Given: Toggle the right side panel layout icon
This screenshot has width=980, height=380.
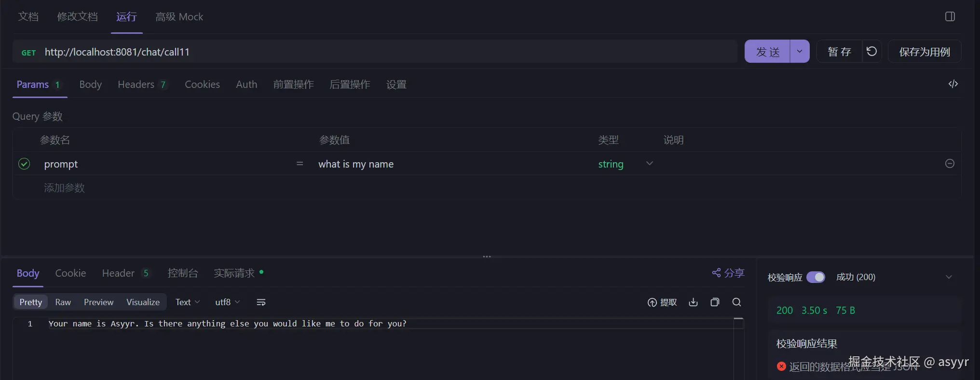Looking at the screenshot, I should (950, 17).
